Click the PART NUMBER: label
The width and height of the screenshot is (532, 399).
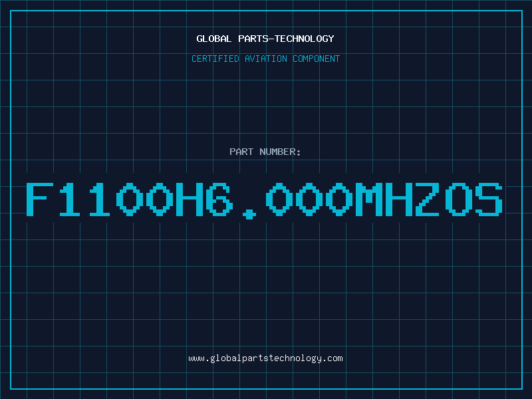265,152
